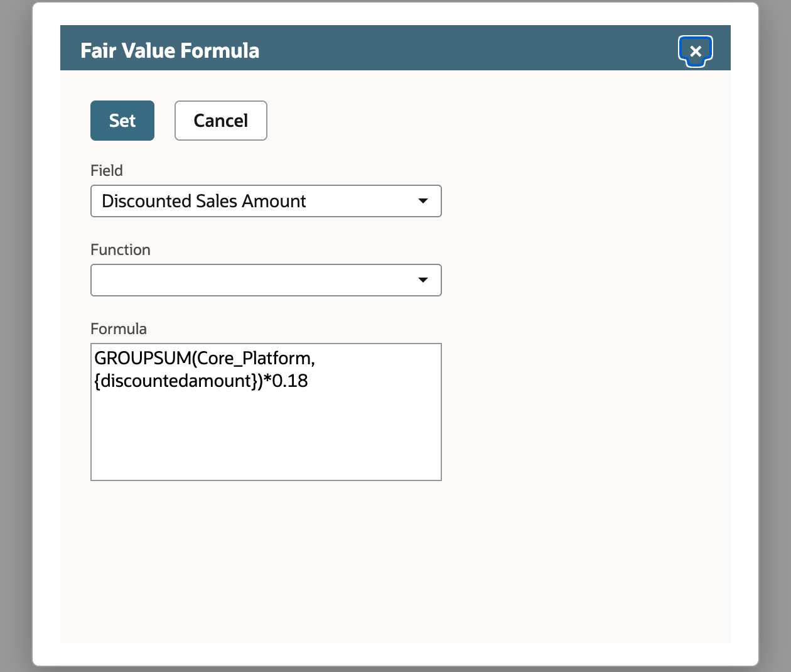Click the Formula label
The image size is (791, 672).
pos(119,329)
